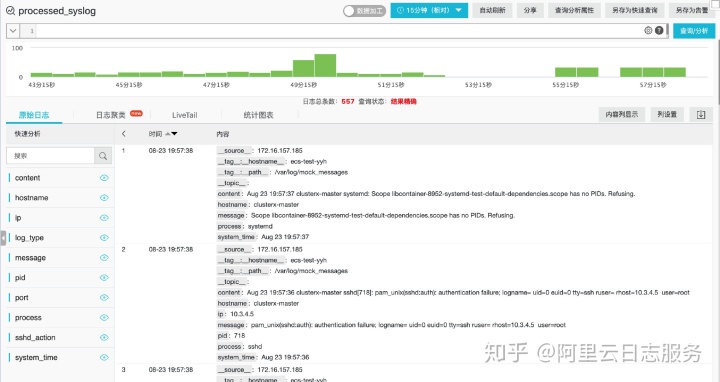Click the 自动刷新 button
The width and height of the screenshot is (720, 382).
(492, 10)
